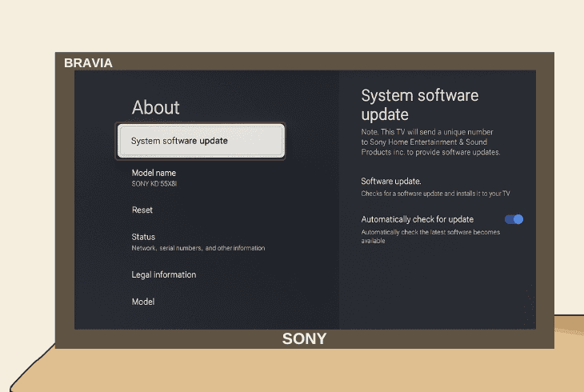Image resolution: width=584 pixels, height=392 pixels.
Task: Toggle the Automatically check for update switch
Action: (514, 219)
